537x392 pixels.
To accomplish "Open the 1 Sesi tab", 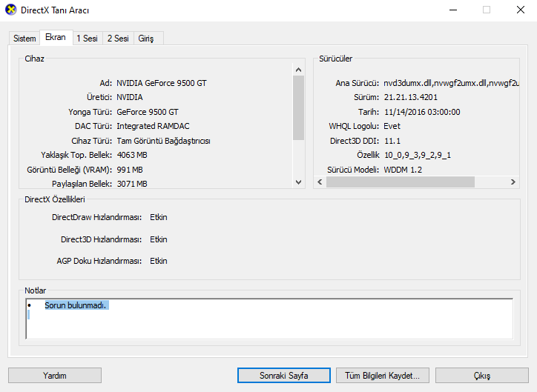I will coord(87,39).
